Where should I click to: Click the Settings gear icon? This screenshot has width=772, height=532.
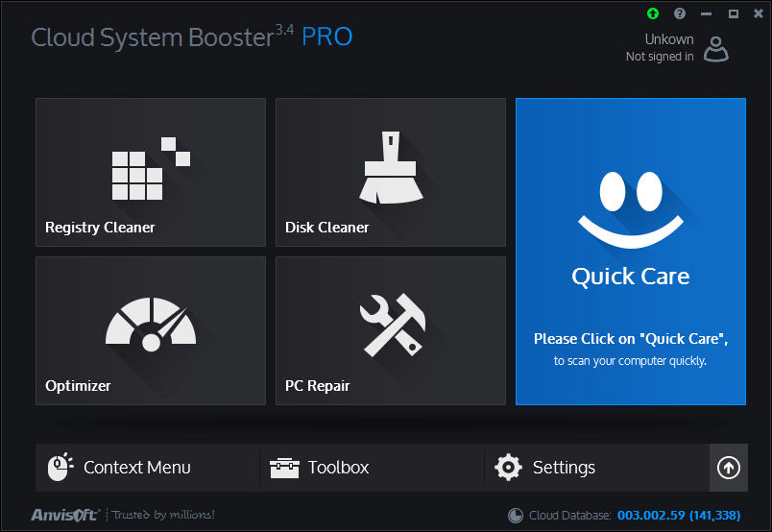click(x=508, y=468)
